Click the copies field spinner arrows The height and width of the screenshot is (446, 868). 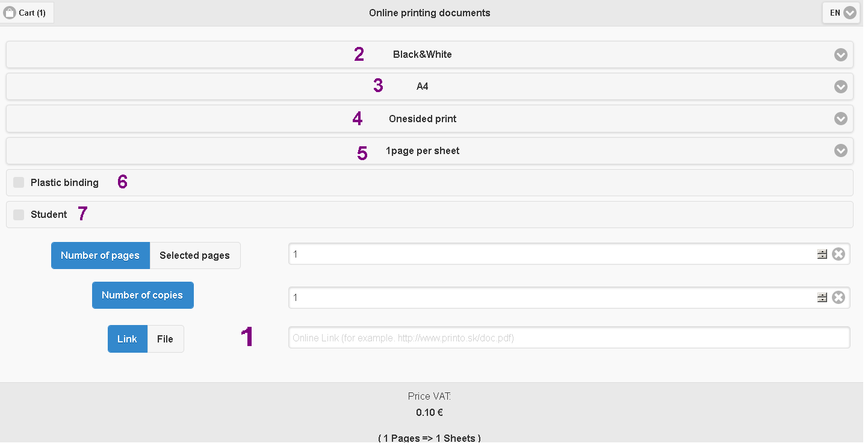point(822,298)
